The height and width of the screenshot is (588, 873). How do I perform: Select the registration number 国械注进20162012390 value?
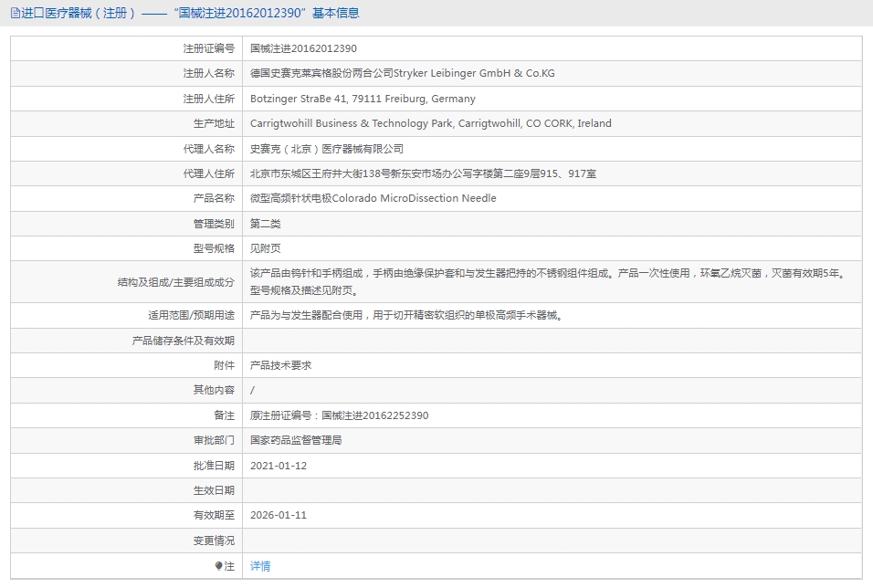[x=303, y=48]
